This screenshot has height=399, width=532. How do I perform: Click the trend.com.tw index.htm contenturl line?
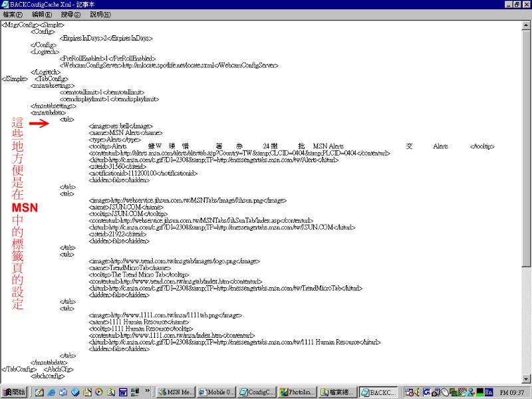click(176, 281)
